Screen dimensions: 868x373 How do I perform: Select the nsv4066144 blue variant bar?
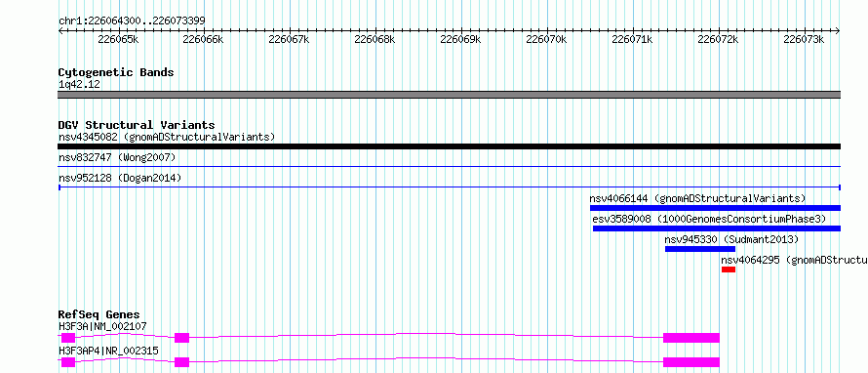click(715, 208)
